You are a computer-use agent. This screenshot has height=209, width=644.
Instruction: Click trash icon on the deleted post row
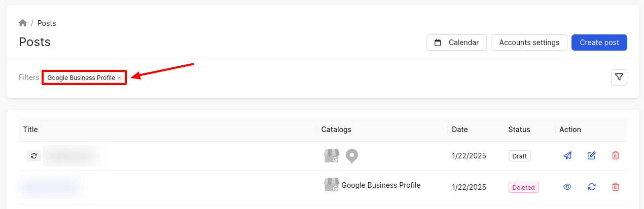pyautogui.click(x=616, y=187)
